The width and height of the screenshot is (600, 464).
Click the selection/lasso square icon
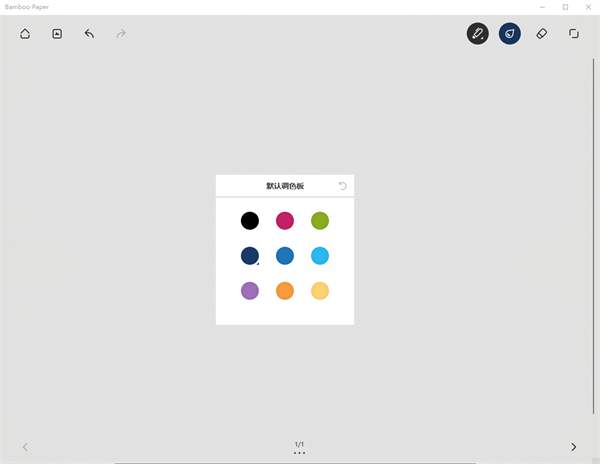[x=574, y=34]
